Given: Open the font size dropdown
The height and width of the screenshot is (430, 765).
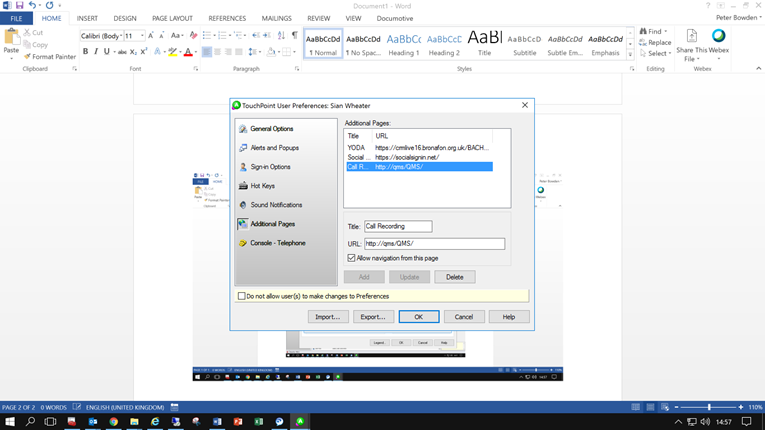Looking at the screenshot, I should click(x=142, y=36).
